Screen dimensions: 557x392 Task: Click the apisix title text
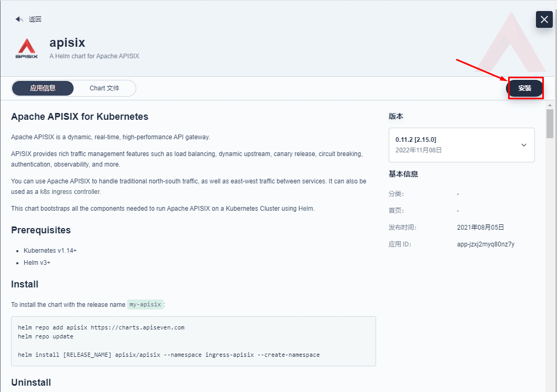pos(67,43)
